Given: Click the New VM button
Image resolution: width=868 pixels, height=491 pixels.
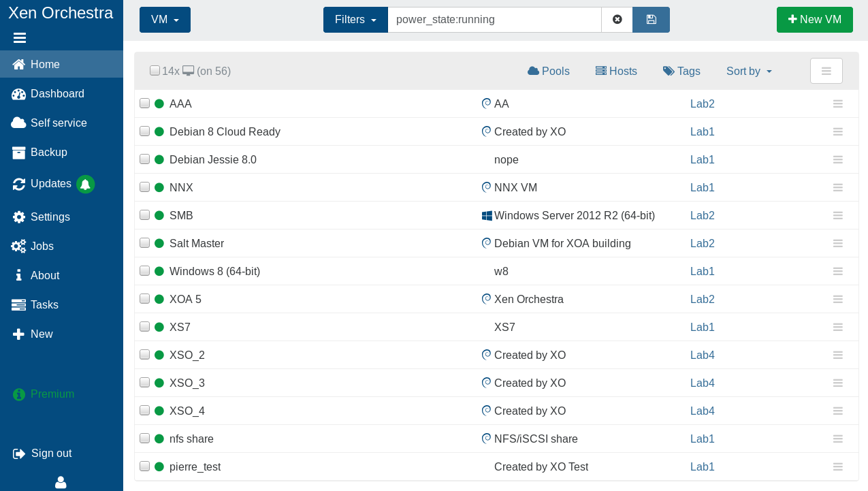Looking at the screenshot, I should click(814, 20).
